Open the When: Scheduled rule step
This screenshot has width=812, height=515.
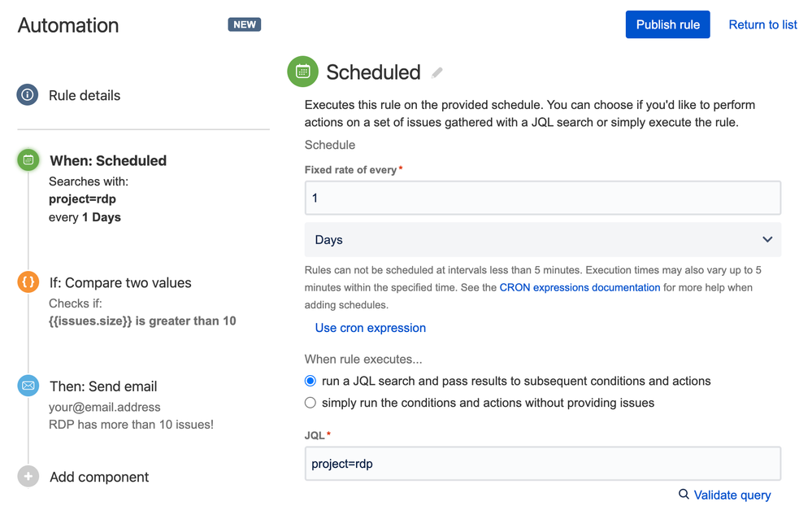click(x=108, y=160)
